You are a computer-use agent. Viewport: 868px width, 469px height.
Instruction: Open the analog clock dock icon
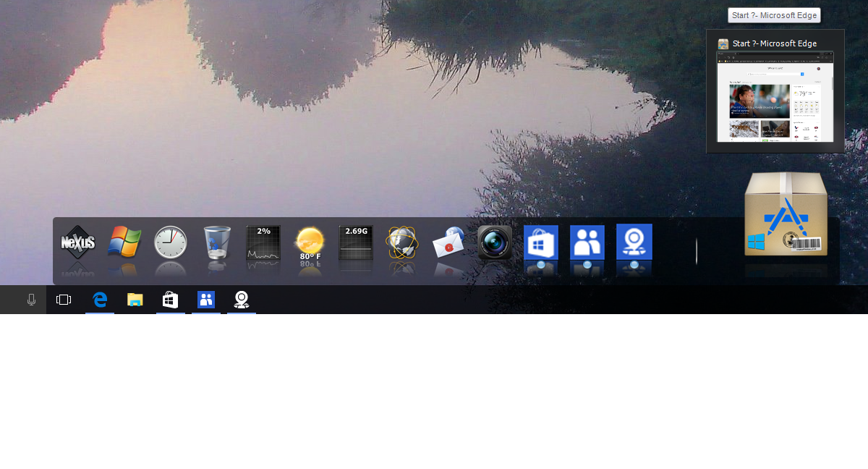point(171,242)
